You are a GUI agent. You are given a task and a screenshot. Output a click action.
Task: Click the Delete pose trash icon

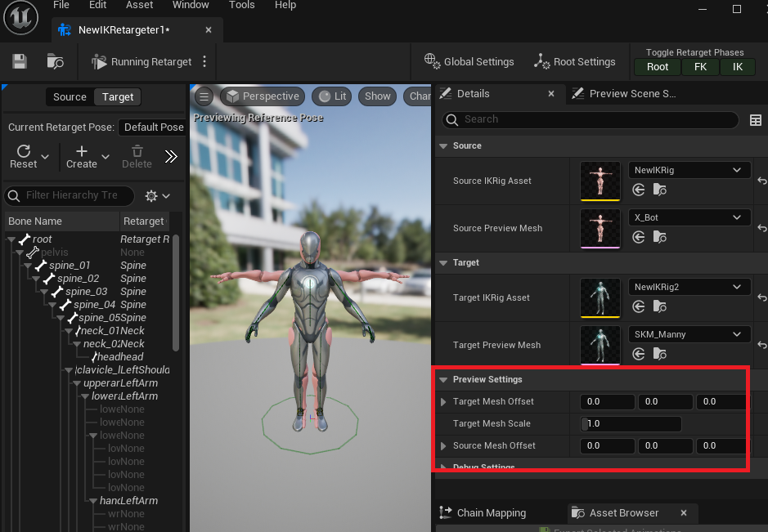pos(137,157)
